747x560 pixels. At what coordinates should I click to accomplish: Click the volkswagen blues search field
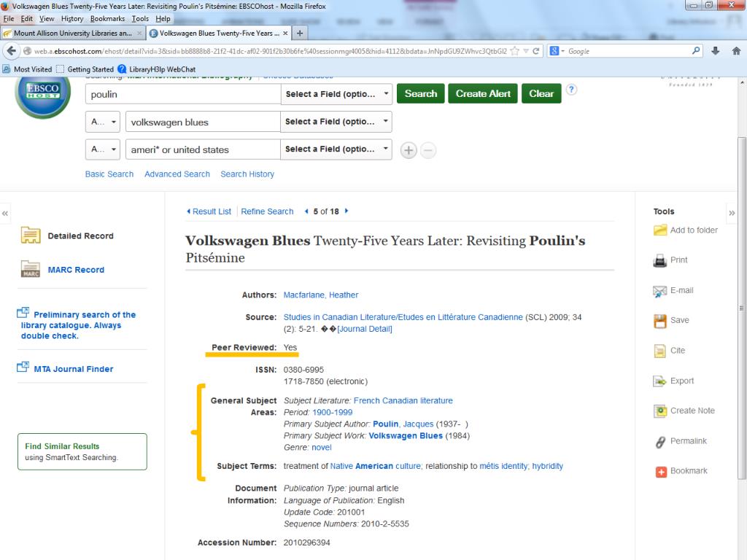tap(203, 122)
